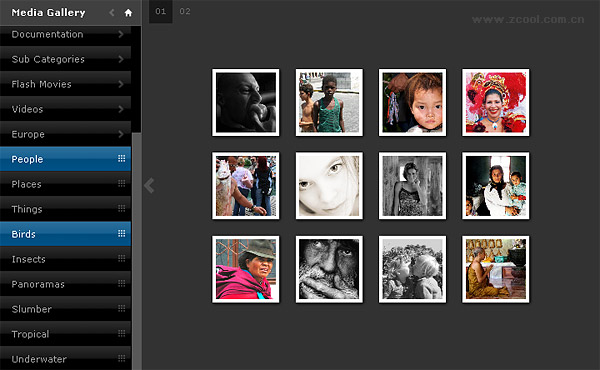This screenshot has height=370, width=600.
Task: Open the carnival woman in red thumbnail
Action: tap(496, 103)
